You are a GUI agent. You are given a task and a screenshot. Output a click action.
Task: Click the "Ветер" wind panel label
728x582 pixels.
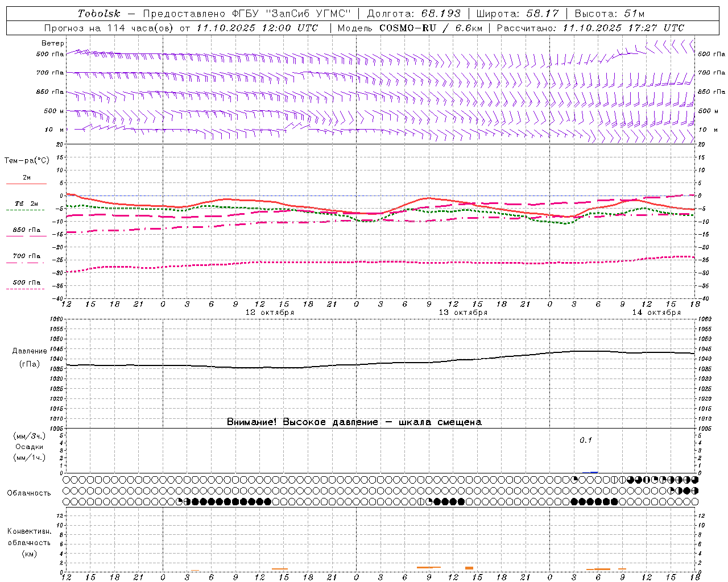point(53,43)
